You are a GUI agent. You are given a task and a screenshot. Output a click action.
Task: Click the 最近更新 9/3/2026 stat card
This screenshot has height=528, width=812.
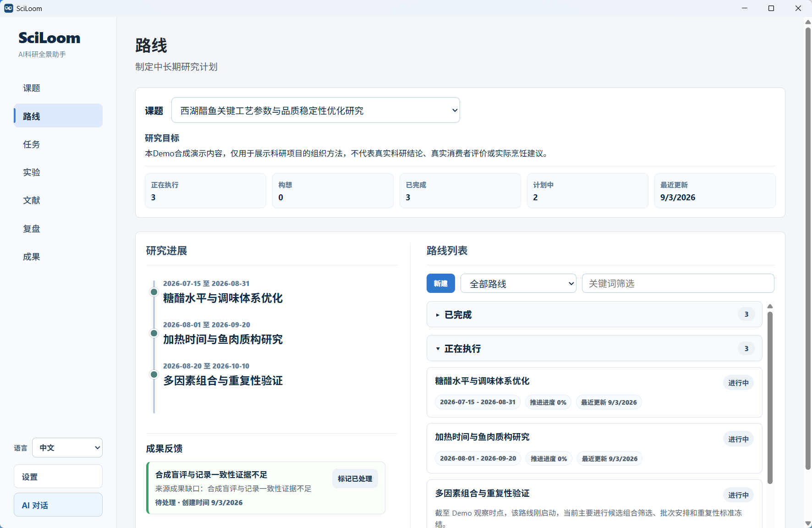(715, 191)
